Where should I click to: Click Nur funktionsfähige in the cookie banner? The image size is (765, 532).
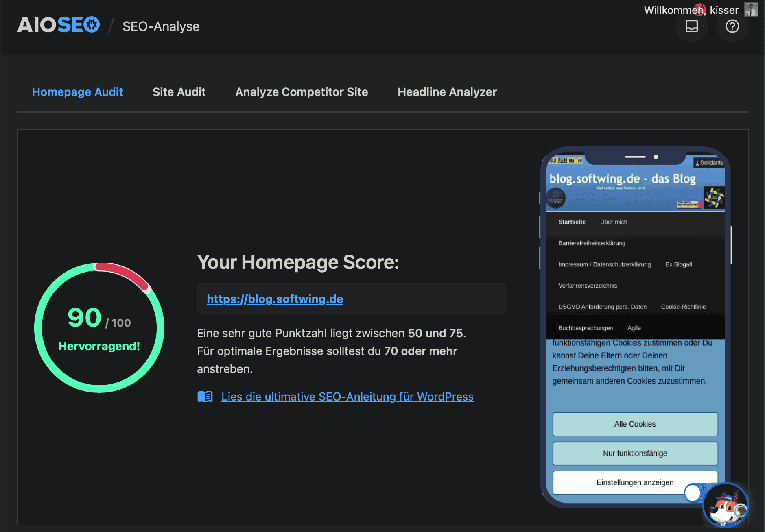(635, 453)
